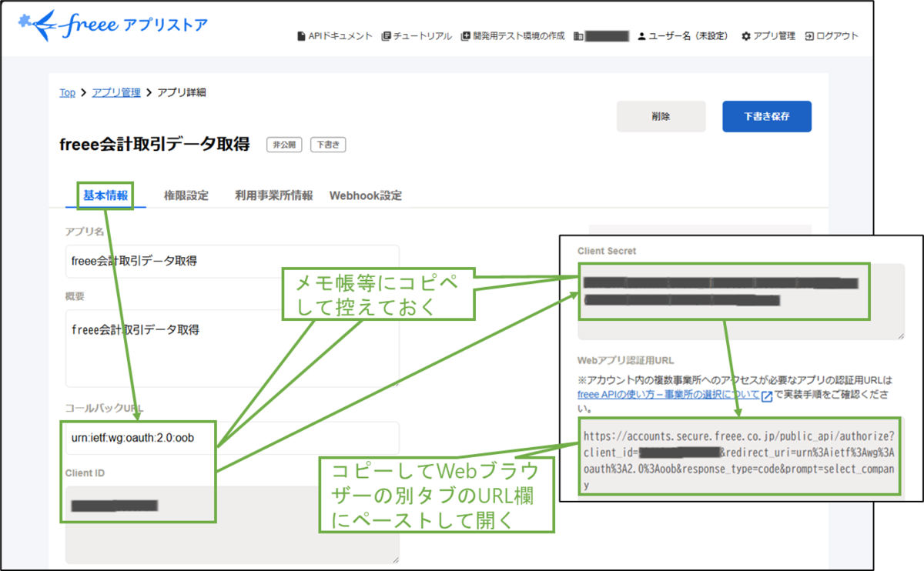Open アプリ管理 in the header
This screenshot has width=924, height=571.
pos(774,36)
